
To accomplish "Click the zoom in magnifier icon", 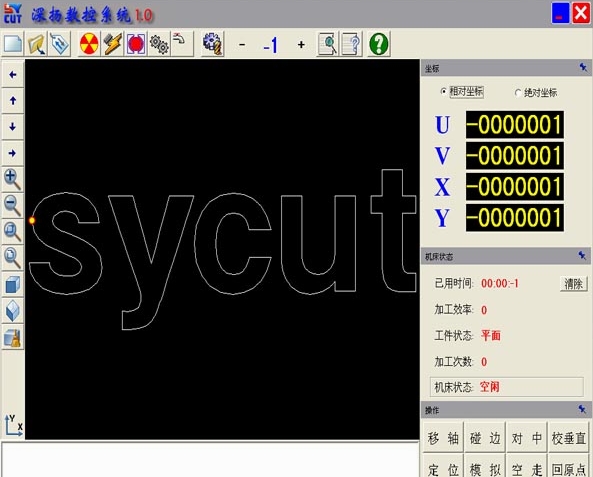I will (12, 179).
